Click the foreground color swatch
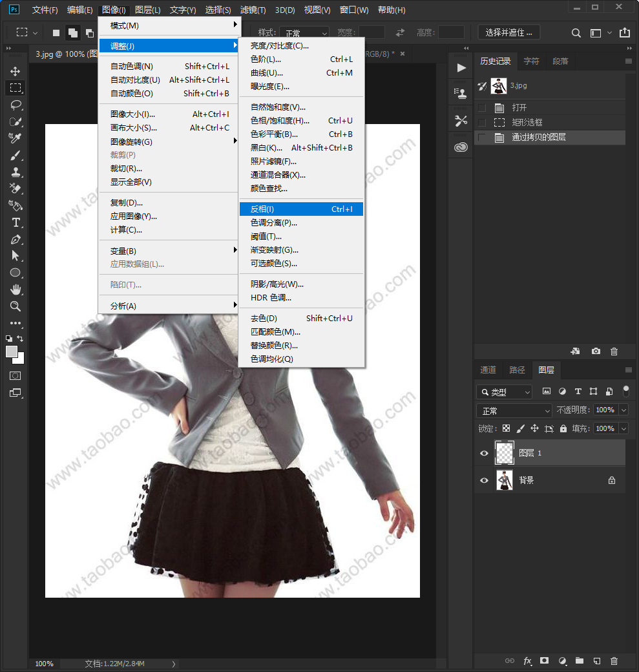This screenshot has width=639, height=672. click(x=12, y=352)
